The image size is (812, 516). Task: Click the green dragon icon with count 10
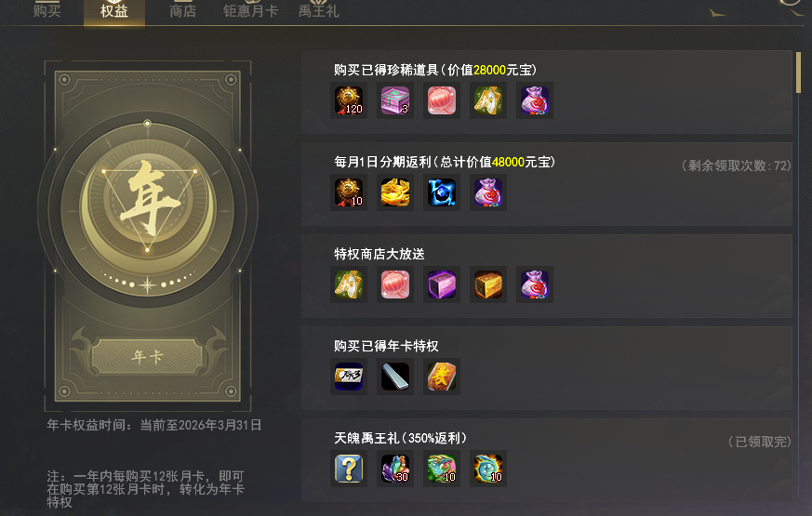(442, 469)
